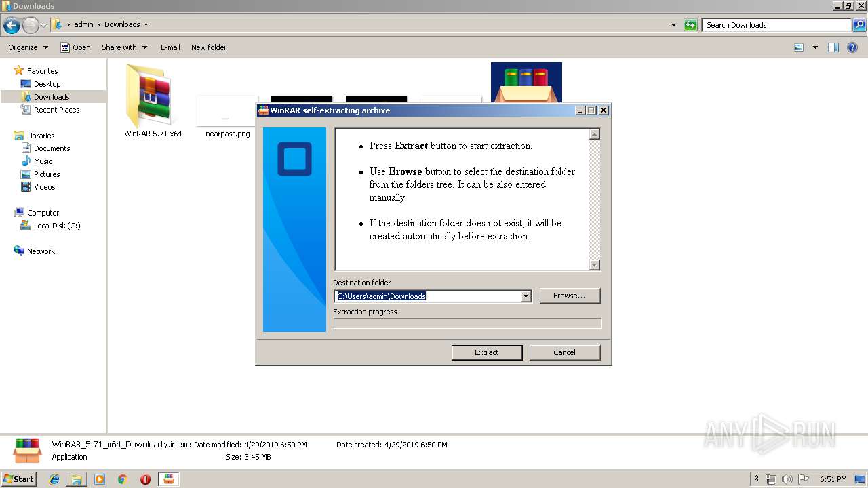Screen dimensions: 868x488
Task: Click the Windows Explorer taskbar icon
Action: [x=77, y=479]
